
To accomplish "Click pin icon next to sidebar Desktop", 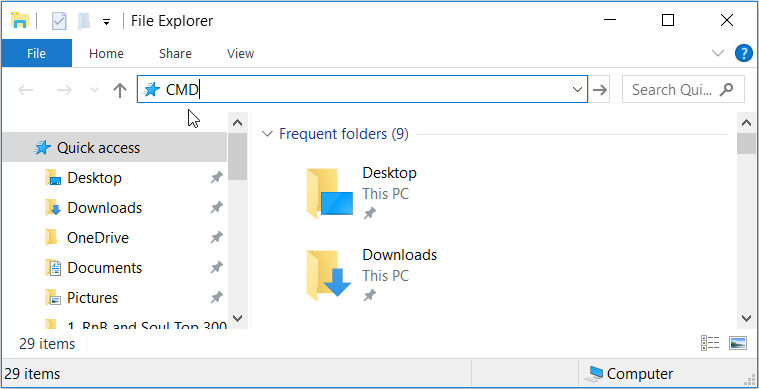I will [216, 178].
